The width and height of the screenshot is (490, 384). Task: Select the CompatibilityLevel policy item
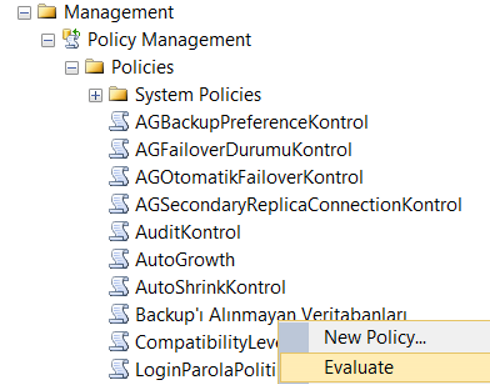pos(207,342)
